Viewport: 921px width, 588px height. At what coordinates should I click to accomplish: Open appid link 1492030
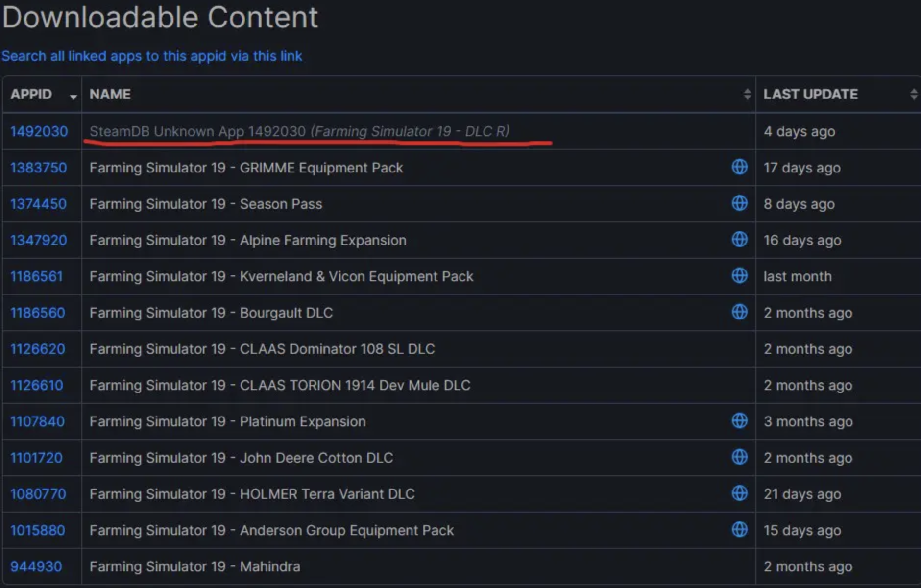point(39,131)
